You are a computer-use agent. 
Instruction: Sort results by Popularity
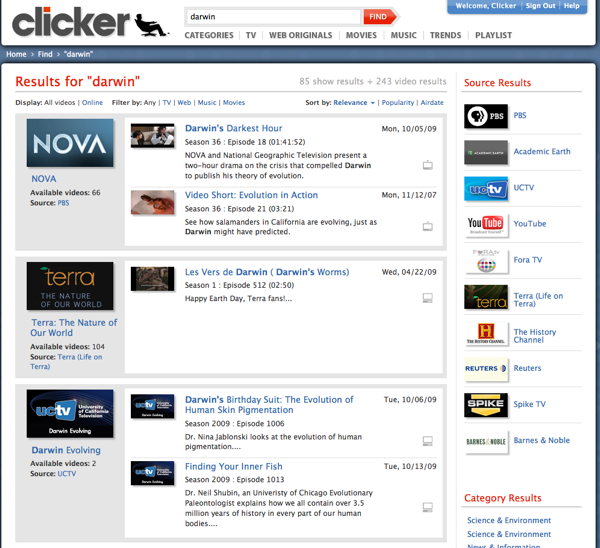coord(398,103)
